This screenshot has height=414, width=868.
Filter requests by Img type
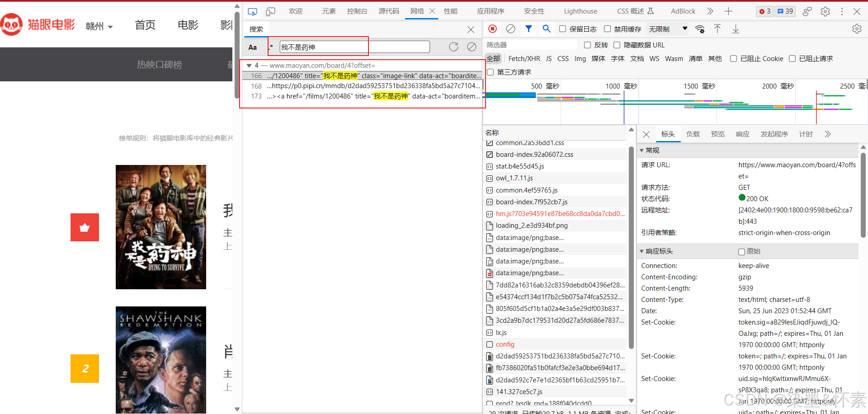pos(580,59)
